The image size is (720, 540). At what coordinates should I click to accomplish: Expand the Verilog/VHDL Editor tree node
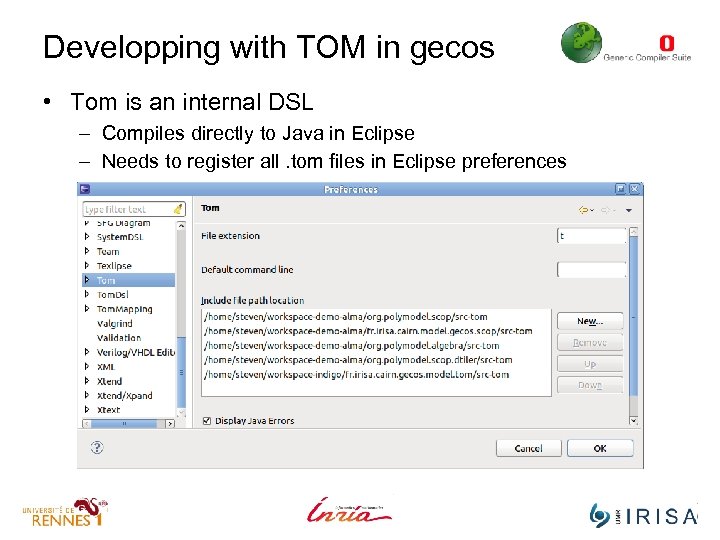(87, 352)
